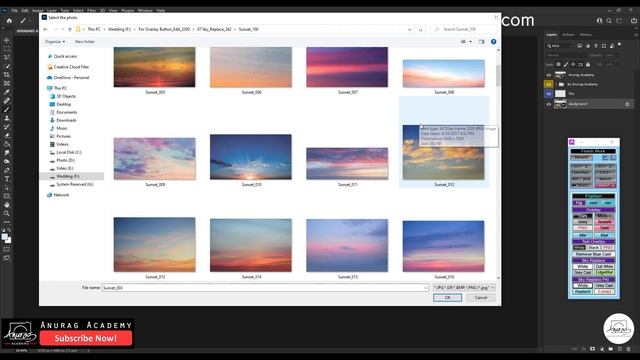Select the Brush tool in Photoshop toolbar
The height and width of the screenshot is (360, 640).
click(7, 109)
